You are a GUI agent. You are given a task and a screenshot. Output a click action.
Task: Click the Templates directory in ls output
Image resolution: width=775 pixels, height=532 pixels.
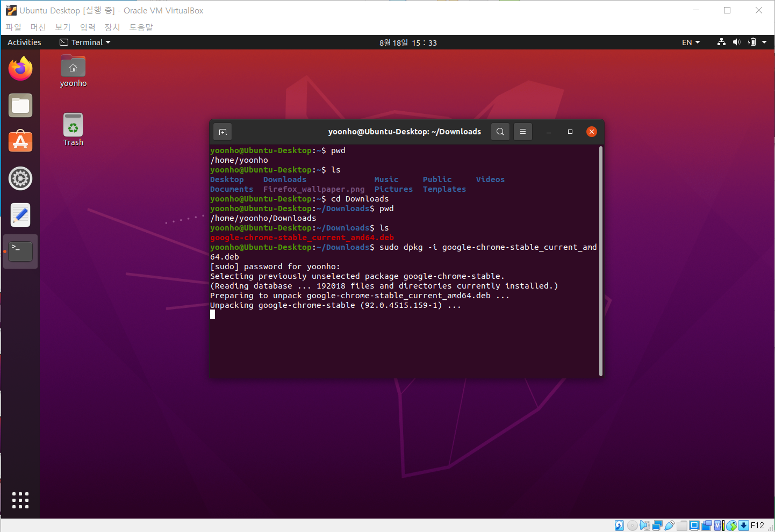point(444,189)
